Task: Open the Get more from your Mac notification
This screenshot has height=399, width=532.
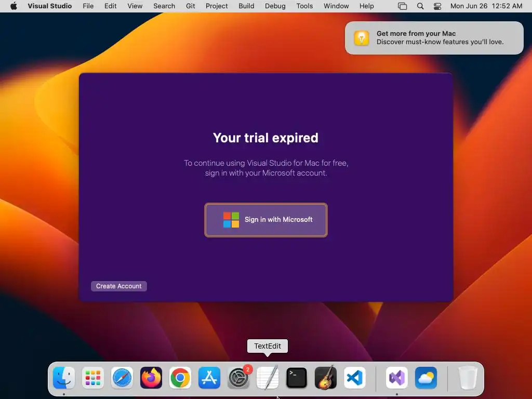Action: (434, 38)
